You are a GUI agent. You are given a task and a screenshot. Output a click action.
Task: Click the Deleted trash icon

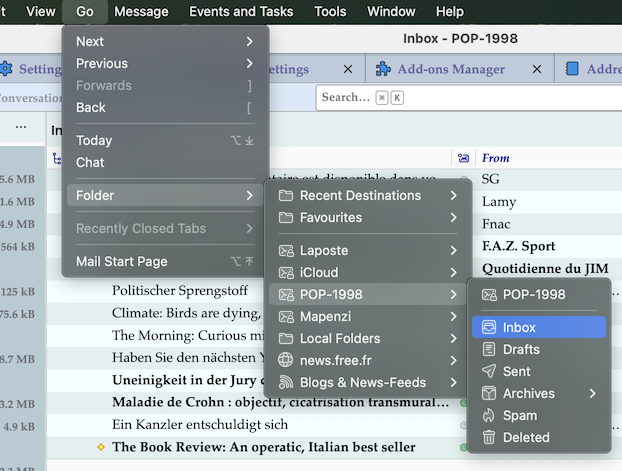(x=489, y=438)
